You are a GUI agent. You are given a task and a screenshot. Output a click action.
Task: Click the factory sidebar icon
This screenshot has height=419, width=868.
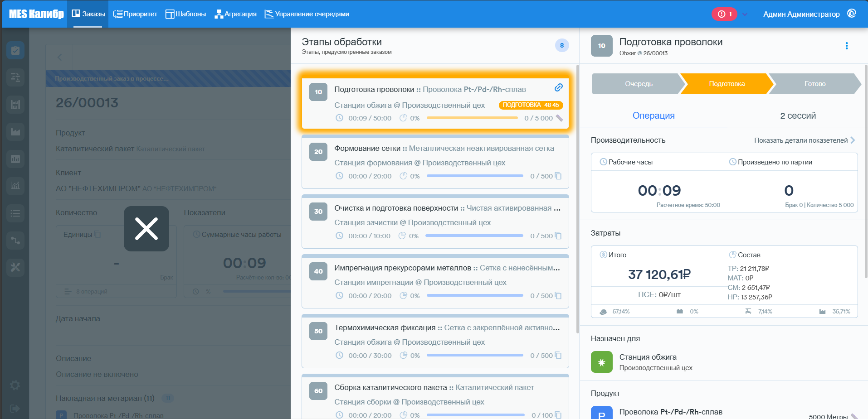[15, 105]
